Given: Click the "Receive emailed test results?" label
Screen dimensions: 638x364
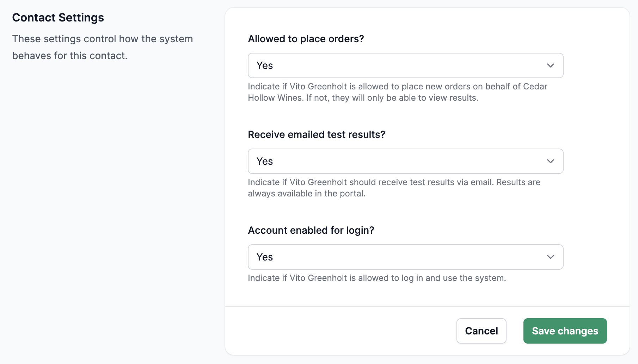Looking at the screenshot, I should click(317, 134).
